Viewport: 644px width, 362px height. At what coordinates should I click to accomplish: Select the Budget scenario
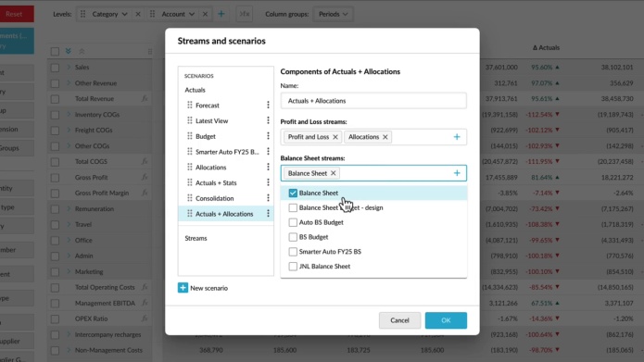(206, 136)
